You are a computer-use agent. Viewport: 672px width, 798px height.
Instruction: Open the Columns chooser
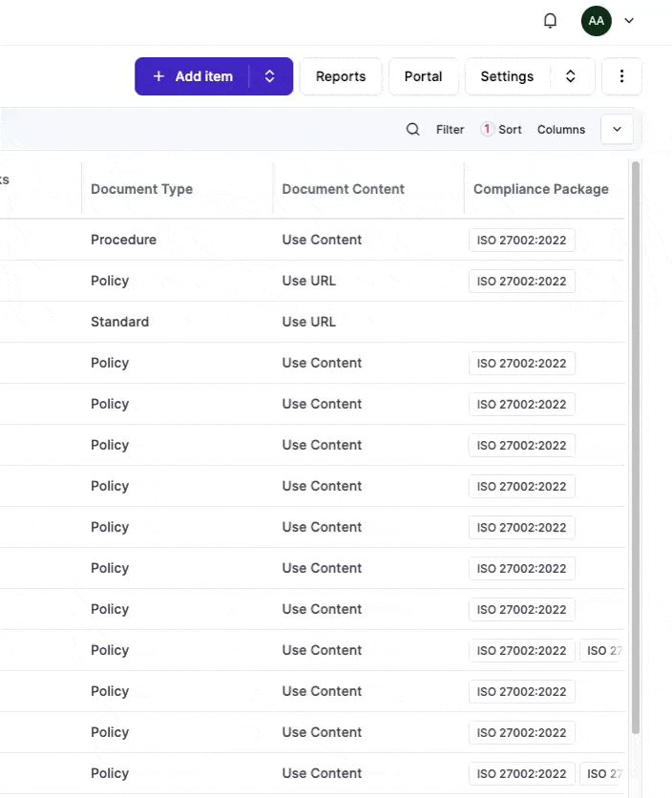[x=561, y=130]
